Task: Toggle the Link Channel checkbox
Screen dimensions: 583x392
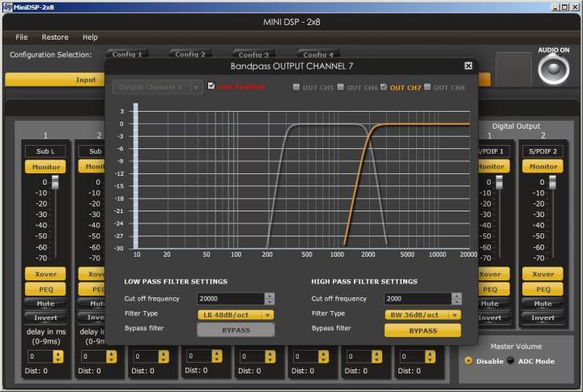Action: pyautogui.click(x=211, y=86)
